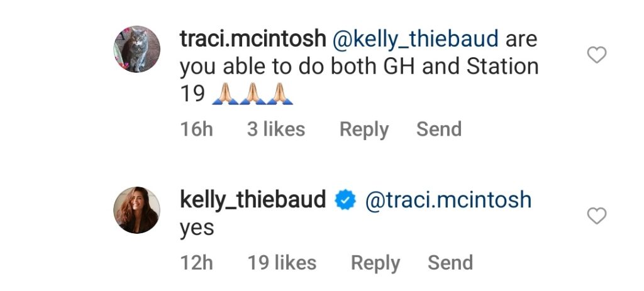644x291 pixels.
Task: Open the kelly_thiebaud username profile
Action: click(253, 200)
